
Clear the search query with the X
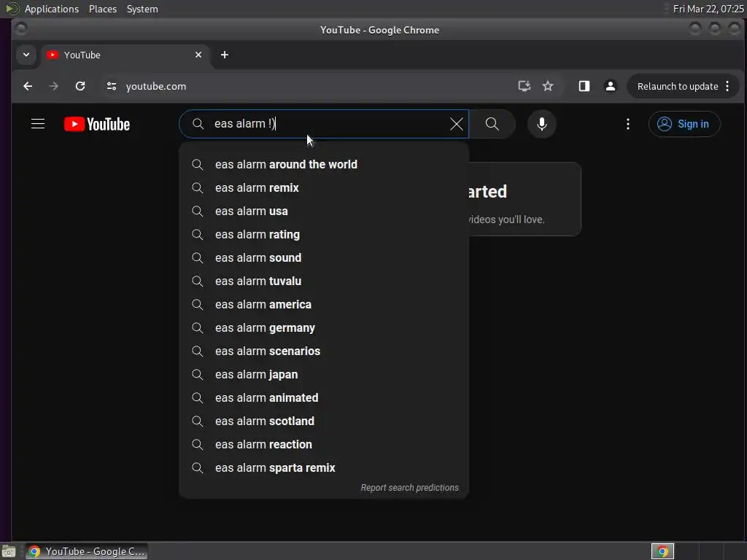(x=456, y=124)
